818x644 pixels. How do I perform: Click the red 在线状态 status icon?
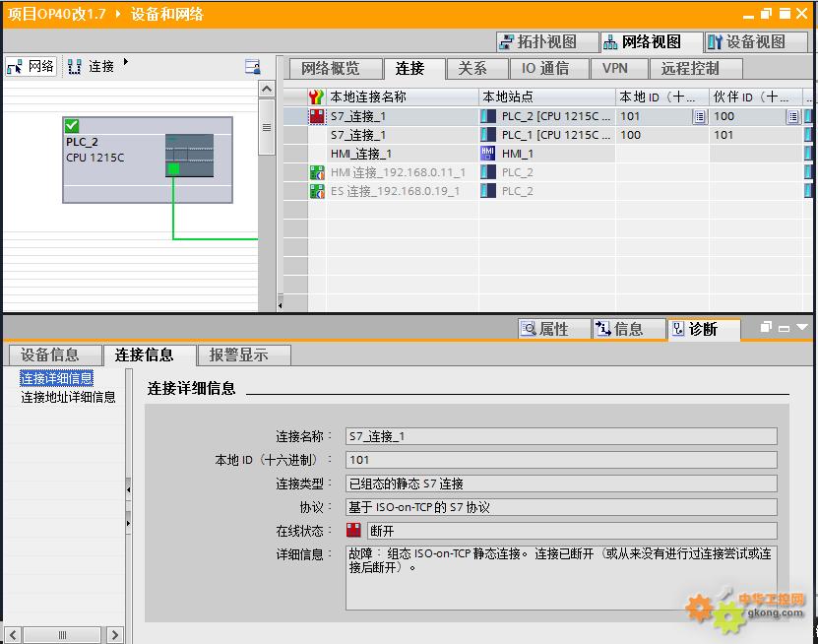tap(353, 530)
